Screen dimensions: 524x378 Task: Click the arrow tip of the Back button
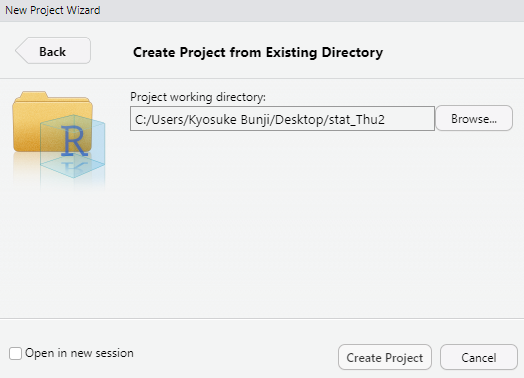20,51
